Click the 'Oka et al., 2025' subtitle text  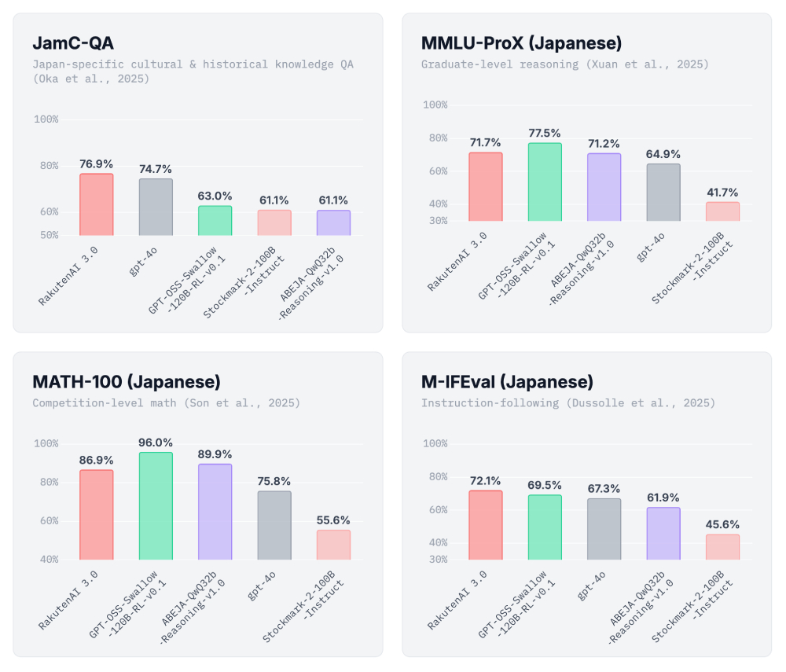point(90,79)
